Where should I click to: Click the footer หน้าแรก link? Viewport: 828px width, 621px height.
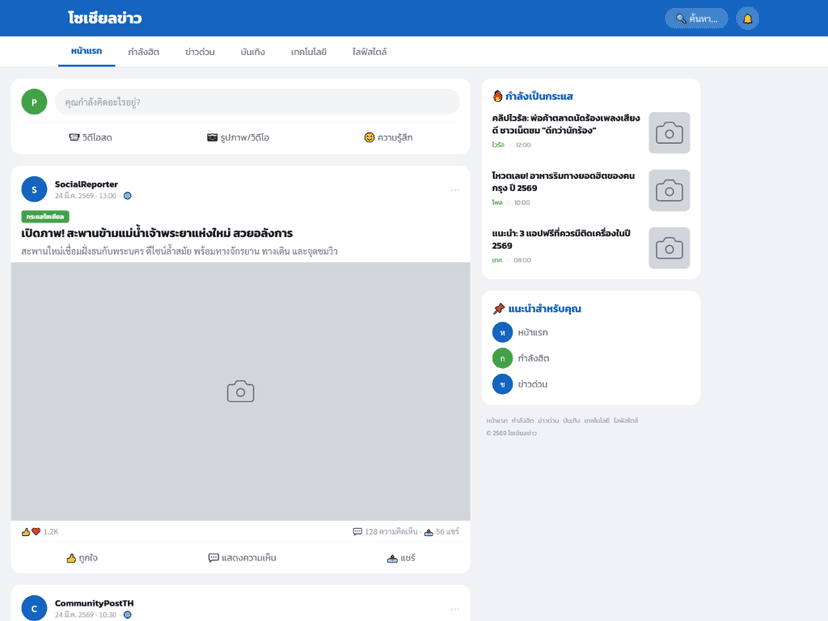pos(497,421)
